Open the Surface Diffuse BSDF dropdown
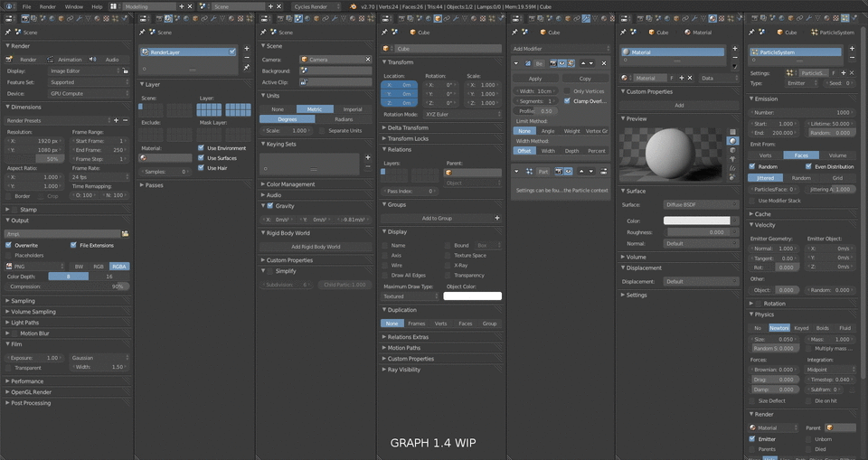Screen dimensions: 868x460 tap(701, 204)
